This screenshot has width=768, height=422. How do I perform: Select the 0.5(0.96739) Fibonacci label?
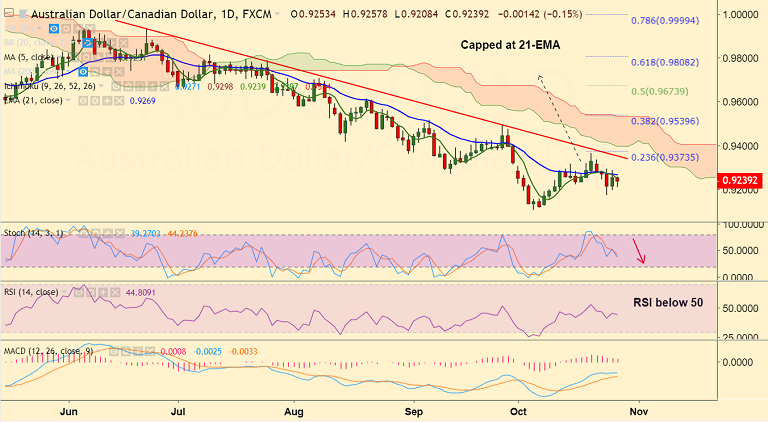[x=660, y=92]
